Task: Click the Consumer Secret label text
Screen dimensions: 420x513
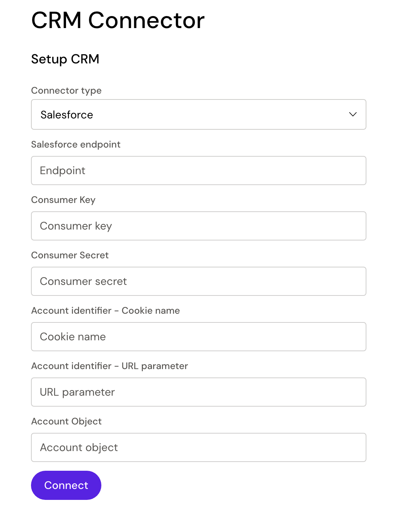Action: point(70,255)
